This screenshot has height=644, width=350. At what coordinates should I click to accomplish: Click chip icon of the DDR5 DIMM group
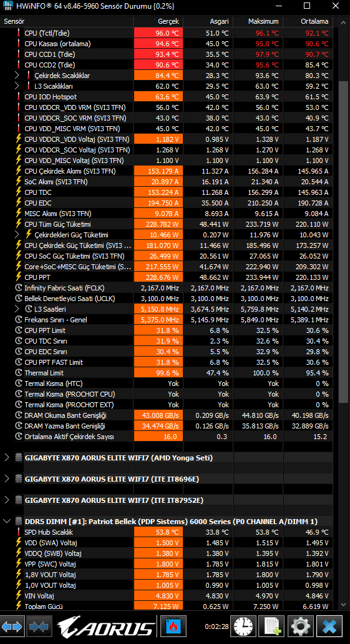tap(19, 522)
